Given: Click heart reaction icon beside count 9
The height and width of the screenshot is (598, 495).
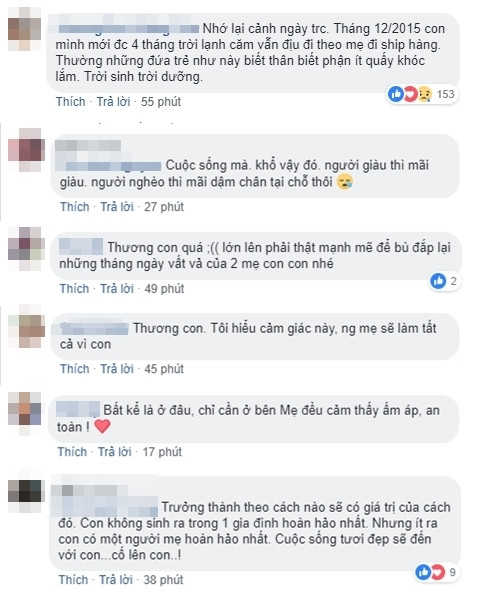Looking at the screenshot, I should pyautogui.click(x=437, y=572).
